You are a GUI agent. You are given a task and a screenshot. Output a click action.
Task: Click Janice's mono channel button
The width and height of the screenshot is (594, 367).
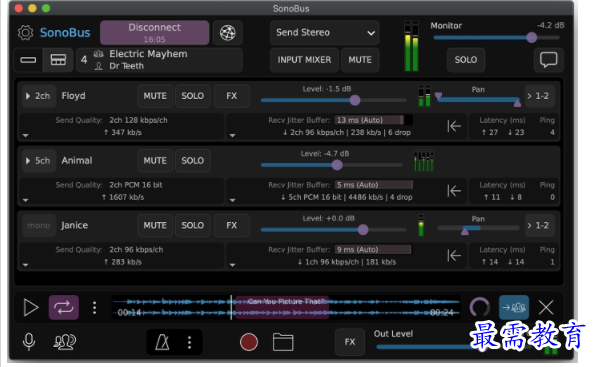(39, 226)
